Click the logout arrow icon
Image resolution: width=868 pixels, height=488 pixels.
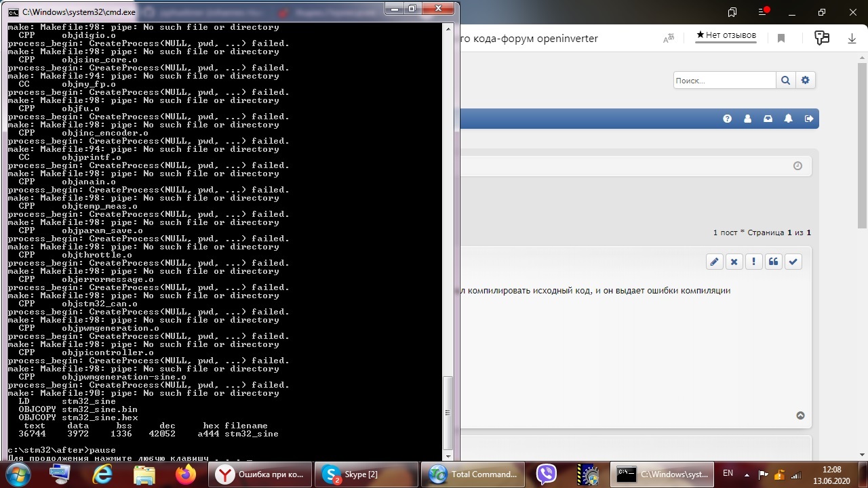(x=808, y=119)
